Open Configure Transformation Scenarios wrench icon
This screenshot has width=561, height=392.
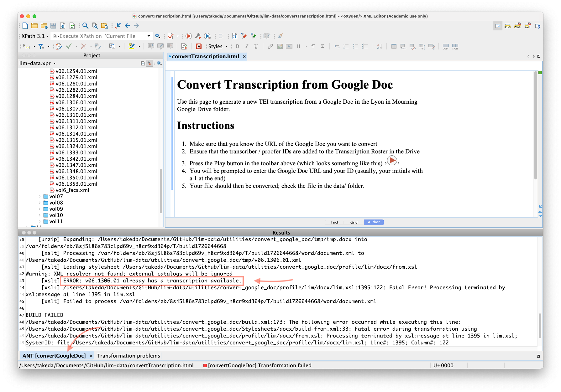pos(198,36)
